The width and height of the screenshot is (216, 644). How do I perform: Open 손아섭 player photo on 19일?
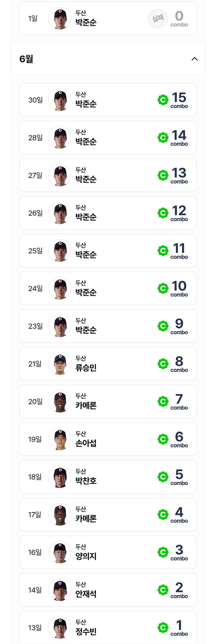click(x=60, y=439)
